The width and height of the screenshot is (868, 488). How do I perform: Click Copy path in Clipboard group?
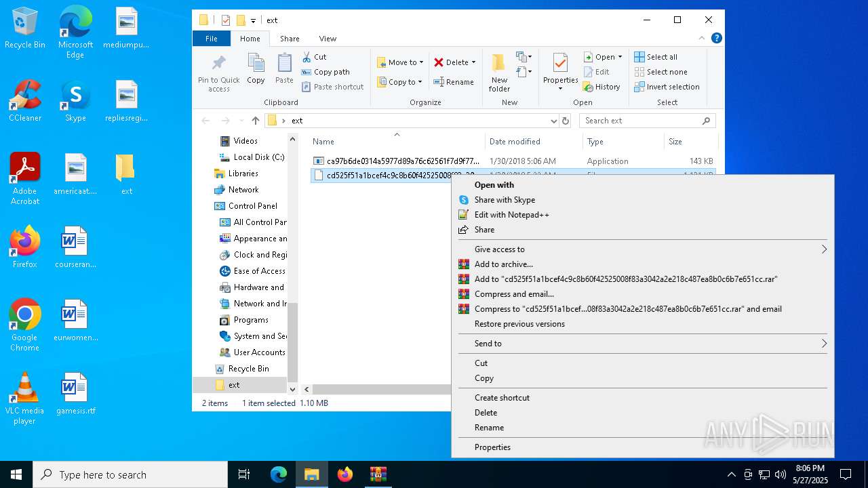[x=325, y=72]
